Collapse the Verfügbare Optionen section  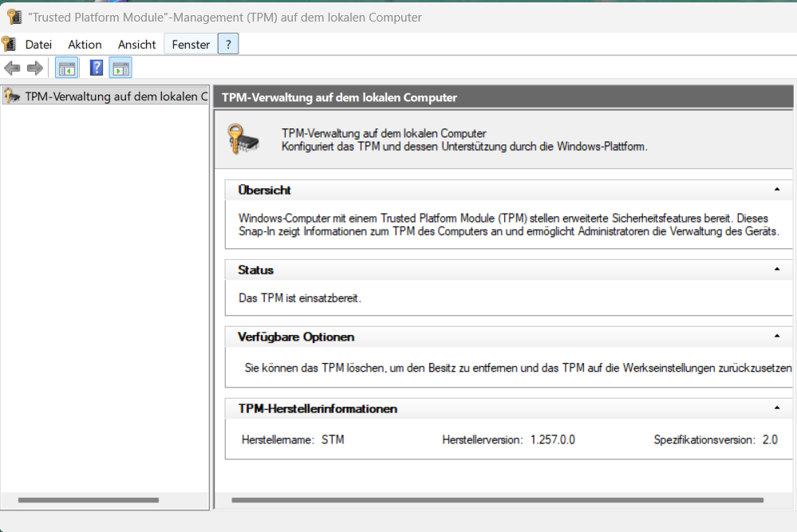pyautogui.click(x=776, y=337)
